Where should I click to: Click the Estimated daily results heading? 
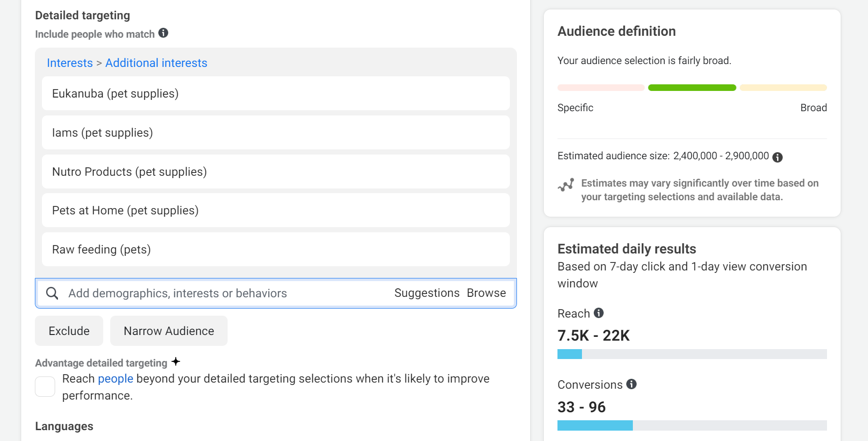[627, 249]
